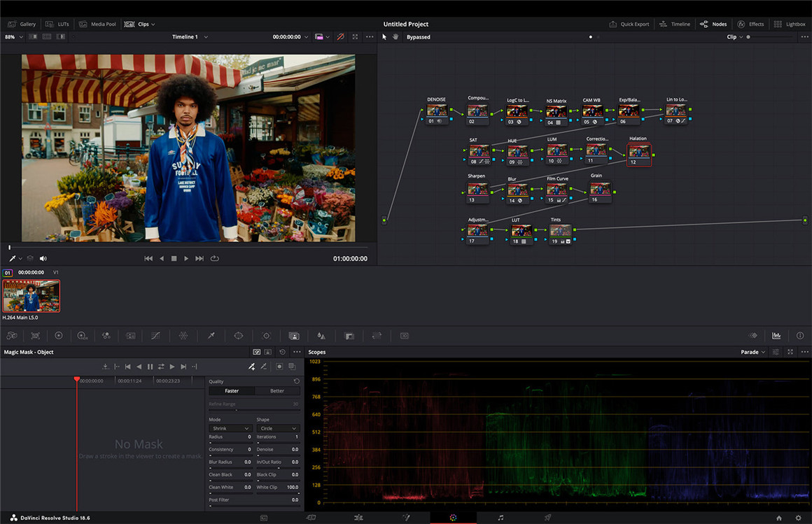Select the Better quality option

pyautogui.click(x=277, y=391)
